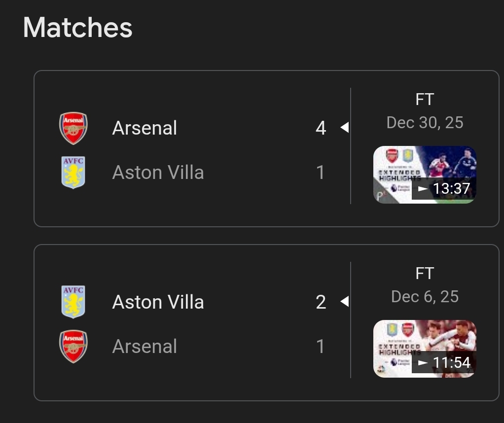The width and height of the screenshot is (504, 423).
Task: Select the Dec 30, 25 match date
Action: pos(425,122)
